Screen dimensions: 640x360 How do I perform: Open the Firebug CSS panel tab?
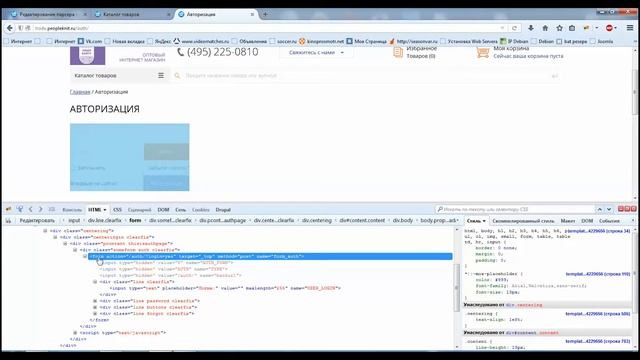click(x=118, y=209)
